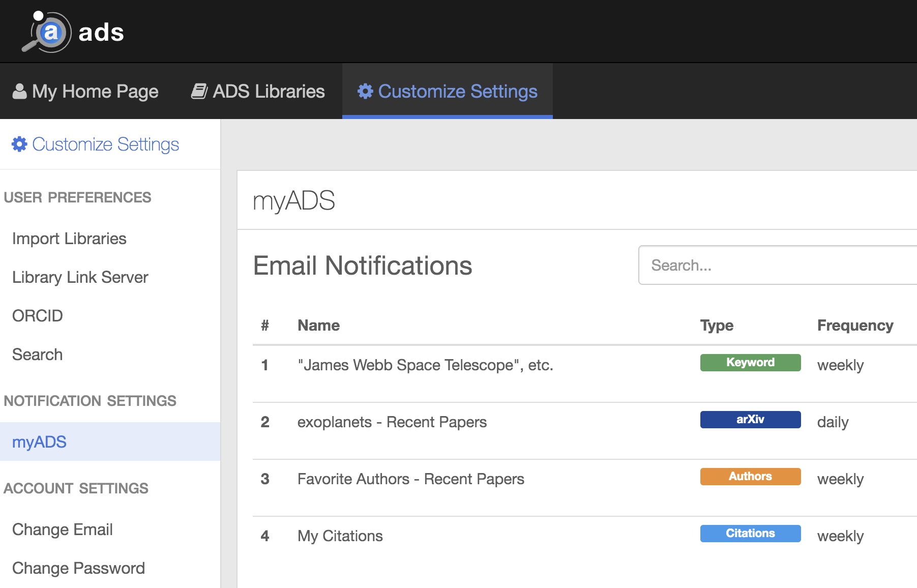Click the orange Authors type badge
The width and height of the screenshot is (917, 588).
point(750,477)
